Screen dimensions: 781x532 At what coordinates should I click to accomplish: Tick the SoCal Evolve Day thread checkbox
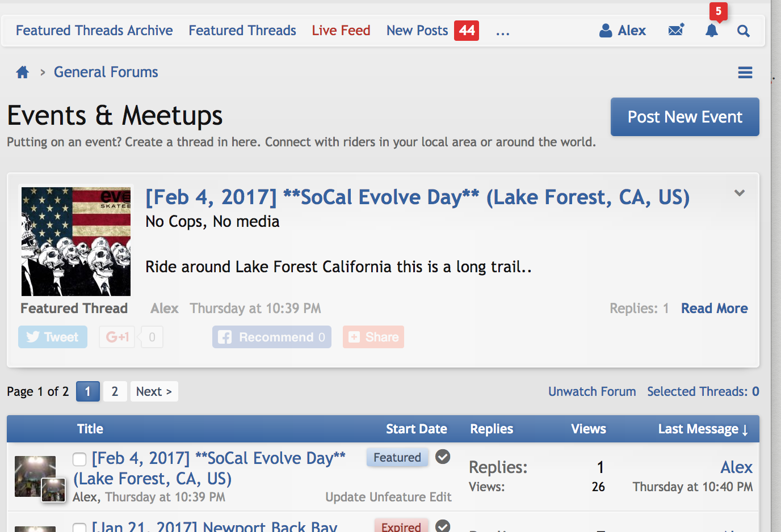[79, 459]
